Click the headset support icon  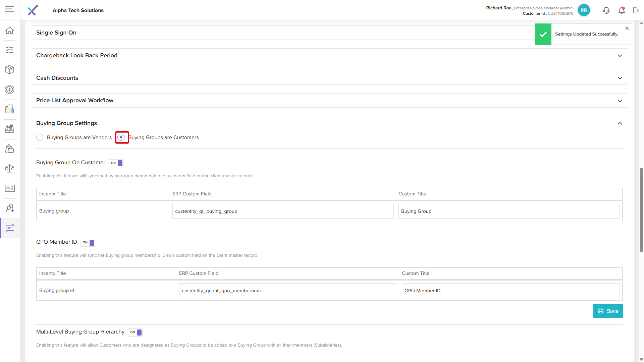click(x=606, y=10)
